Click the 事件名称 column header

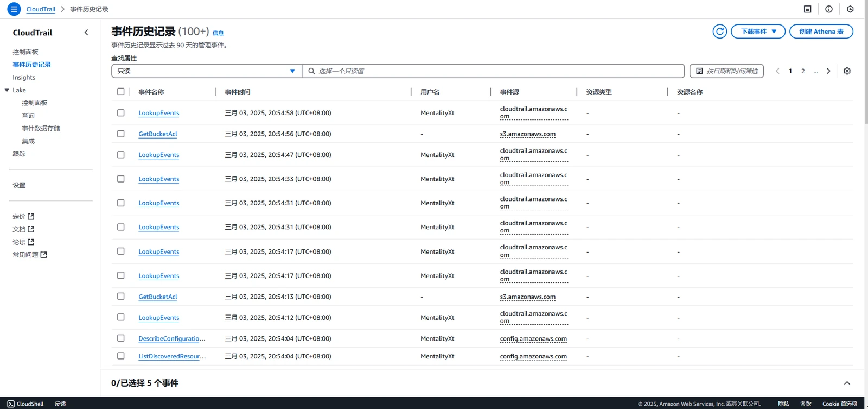[x=151, y=92]
